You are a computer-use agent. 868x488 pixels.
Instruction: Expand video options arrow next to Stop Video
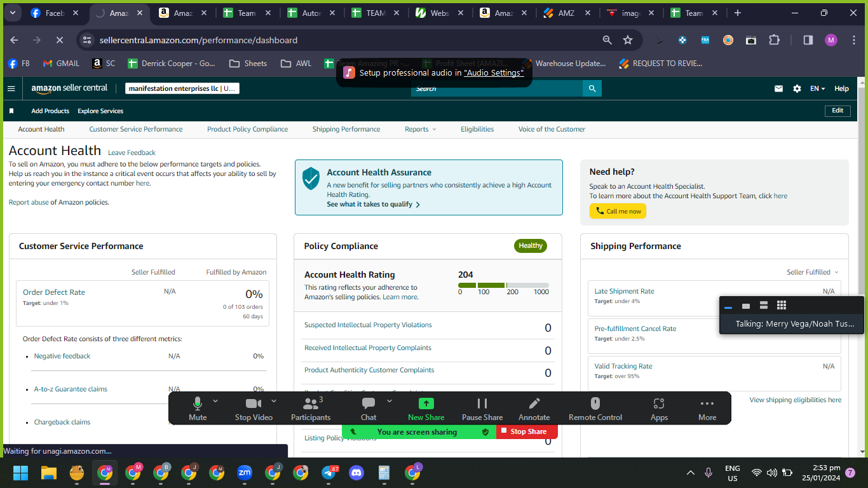tap(274, 401)
